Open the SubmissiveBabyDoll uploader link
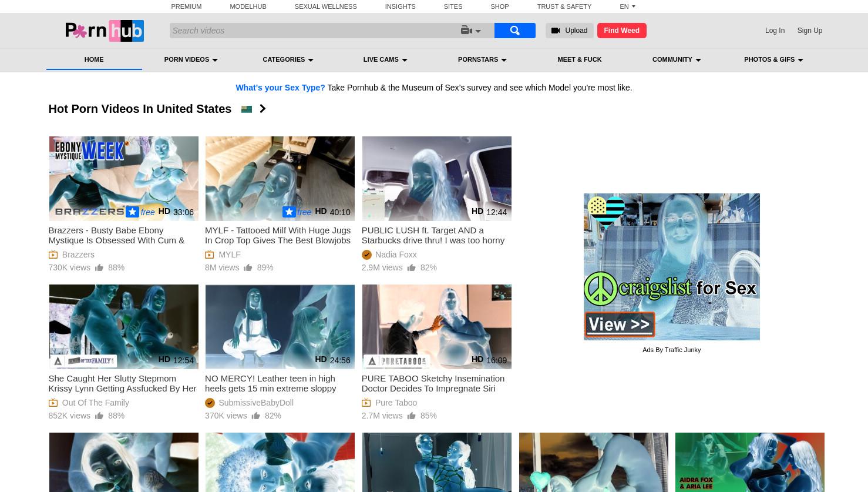Screen dimensions: 868x492 (256, 403)
